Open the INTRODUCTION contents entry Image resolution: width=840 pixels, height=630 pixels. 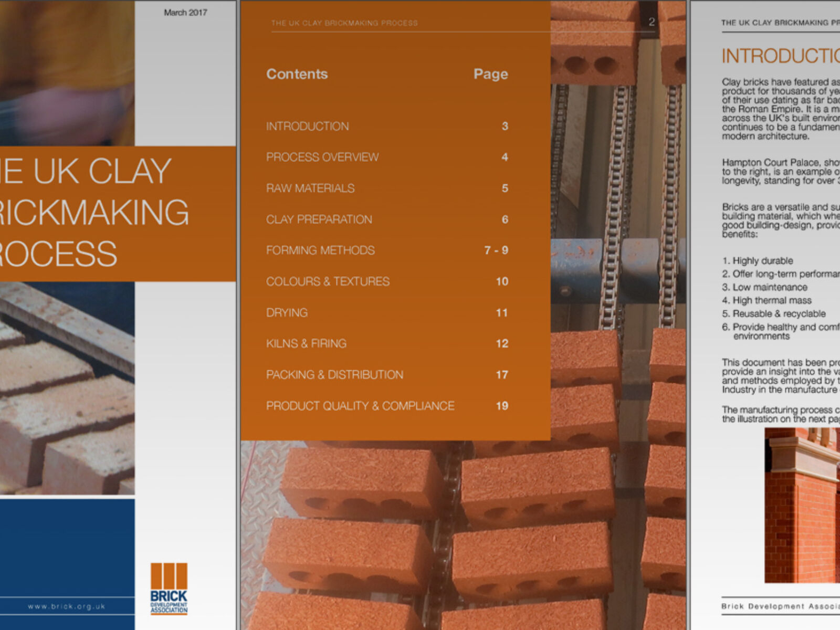(307, 126)
